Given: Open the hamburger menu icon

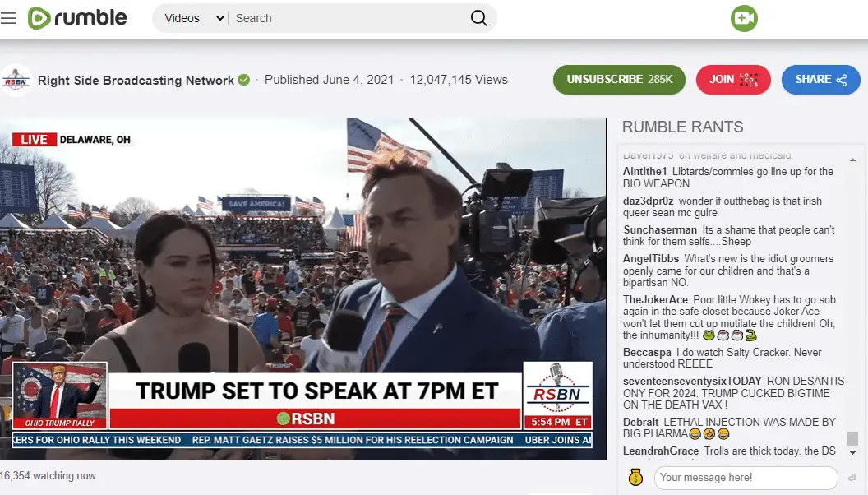Looking at the screenshot, I should [8, 18].
